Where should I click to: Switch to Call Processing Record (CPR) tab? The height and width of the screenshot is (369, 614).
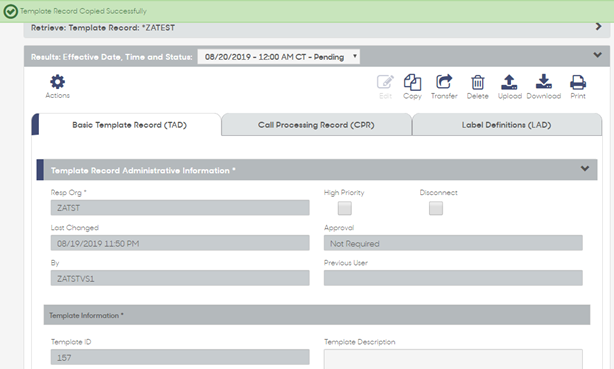coord(316,125)
